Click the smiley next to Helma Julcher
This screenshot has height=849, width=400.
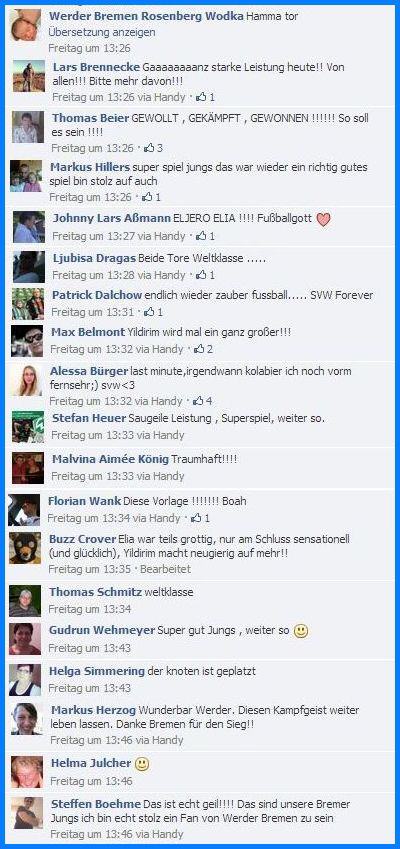(x=142, y=763)
